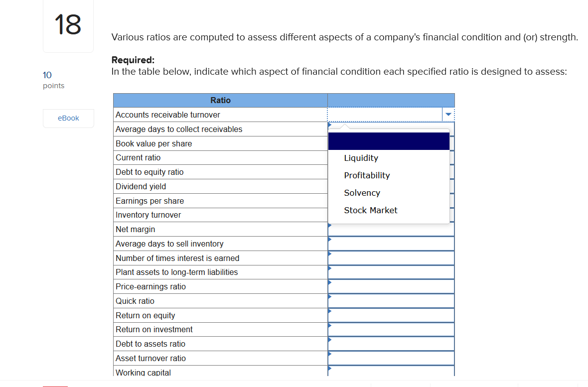Open the answer dropdown for Inventory turnover

pos(391,215)
